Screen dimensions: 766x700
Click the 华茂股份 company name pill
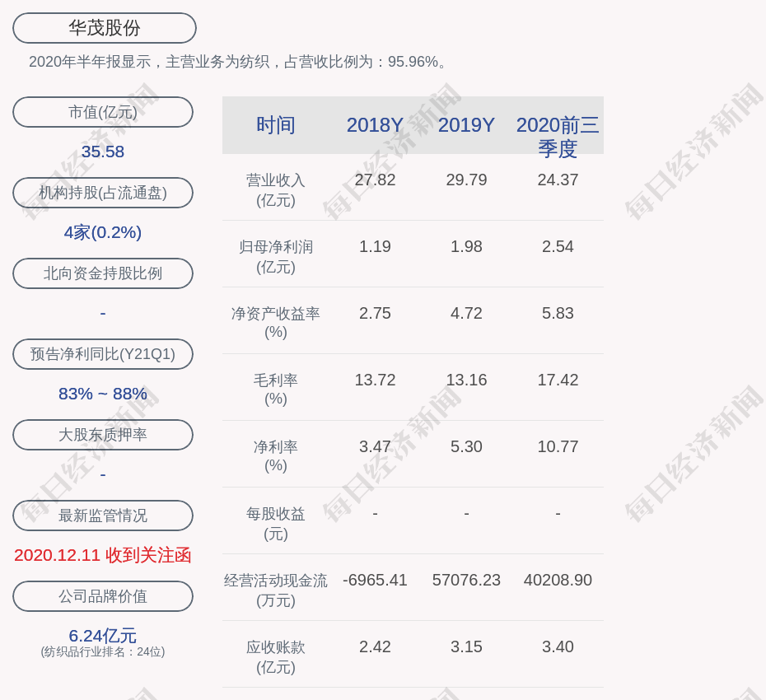pos(105,28)
